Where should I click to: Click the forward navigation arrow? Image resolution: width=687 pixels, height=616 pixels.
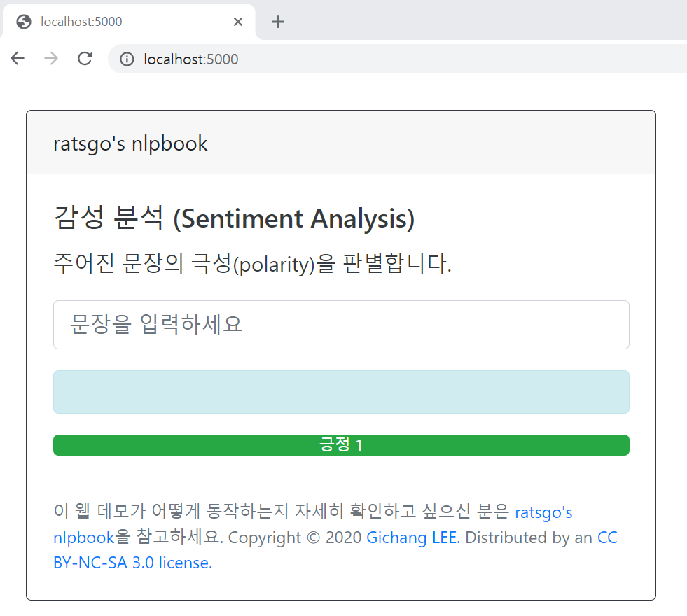tap(50, 59)
